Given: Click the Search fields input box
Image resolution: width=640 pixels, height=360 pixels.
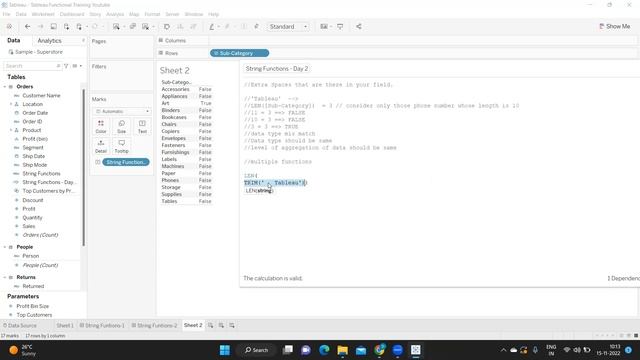Looking at the screenshot, I should coord(32,66).
